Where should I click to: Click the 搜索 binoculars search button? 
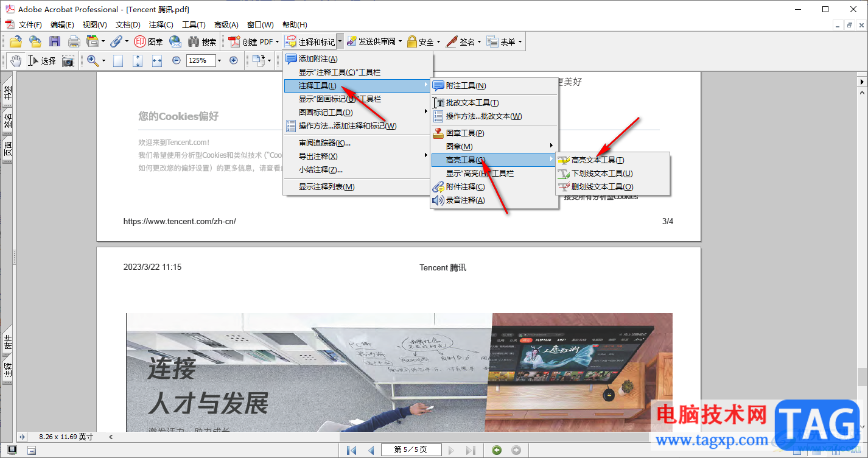pyautogui.click(x=202, y=41)
